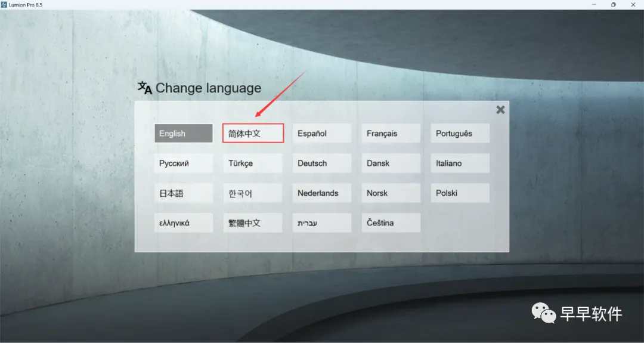The height and width of the screenshot is (343, 644).
Task: Pick Français language option
Action: click(391, 134)
